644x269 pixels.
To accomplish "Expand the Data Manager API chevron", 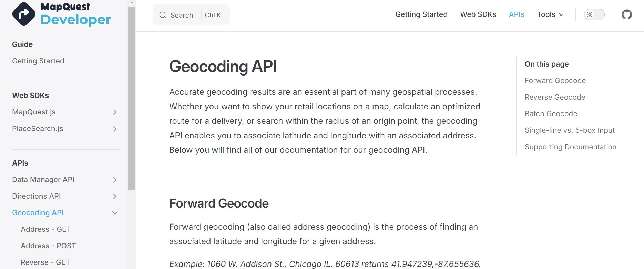I will 115,180.
